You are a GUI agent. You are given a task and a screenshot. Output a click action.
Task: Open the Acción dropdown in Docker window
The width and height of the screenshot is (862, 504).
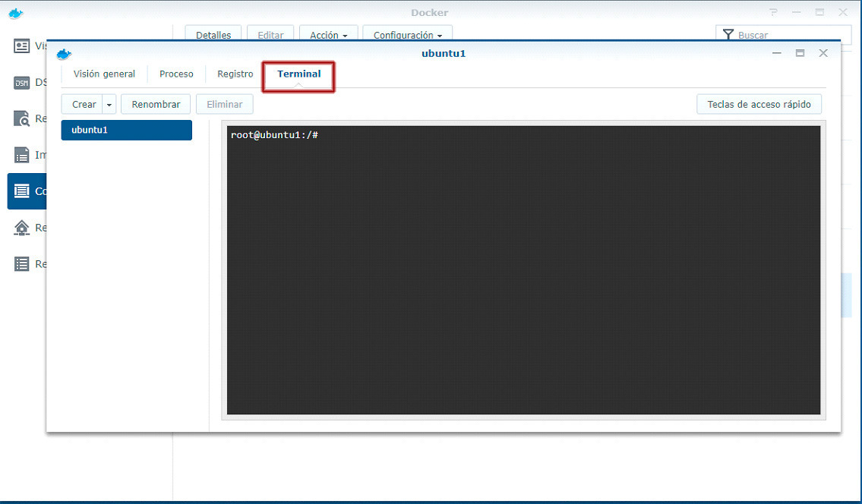click(328, 34)
